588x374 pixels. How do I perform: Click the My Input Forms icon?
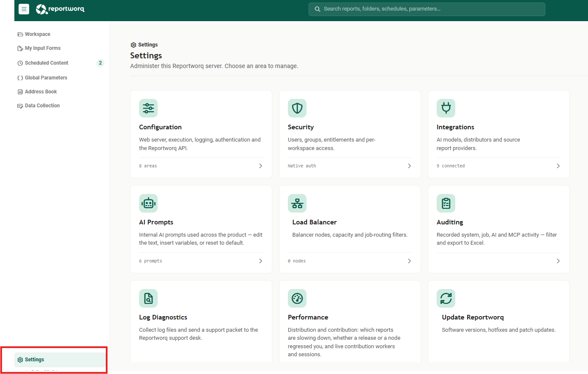(x=20, y=48)
